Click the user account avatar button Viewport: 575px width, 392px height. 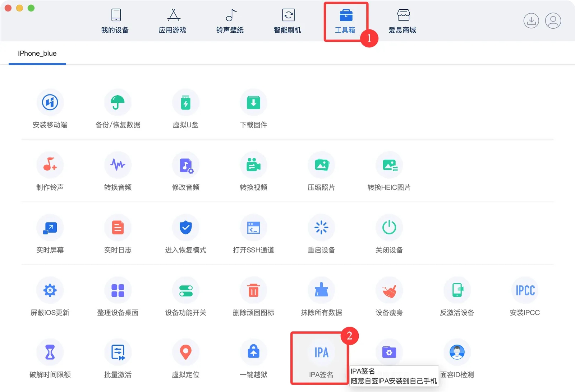click(553, 20)
